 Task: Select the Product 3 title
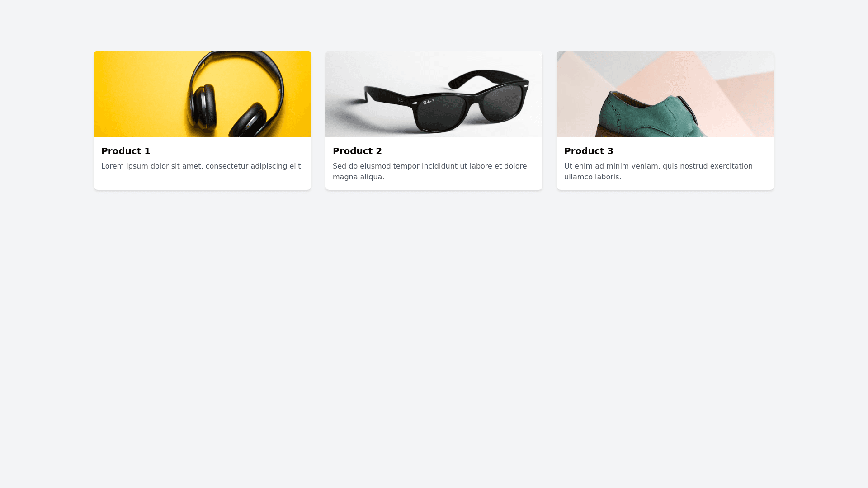coord(589,151)
